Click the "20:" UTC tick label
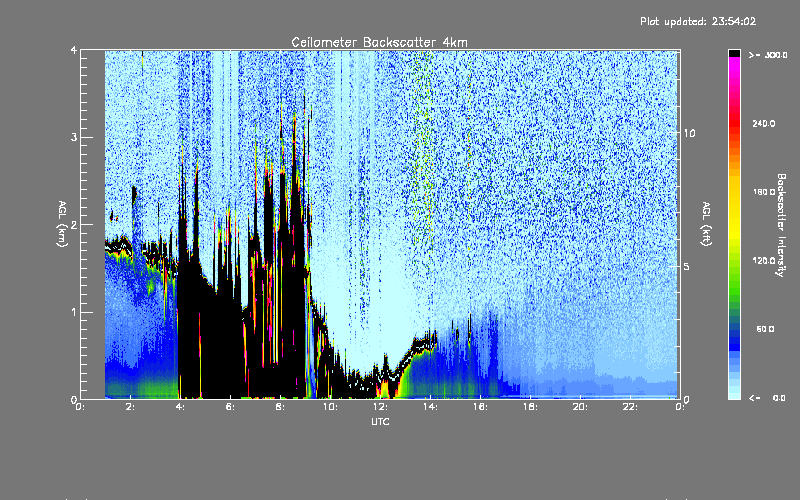 [x=580, y=407]
